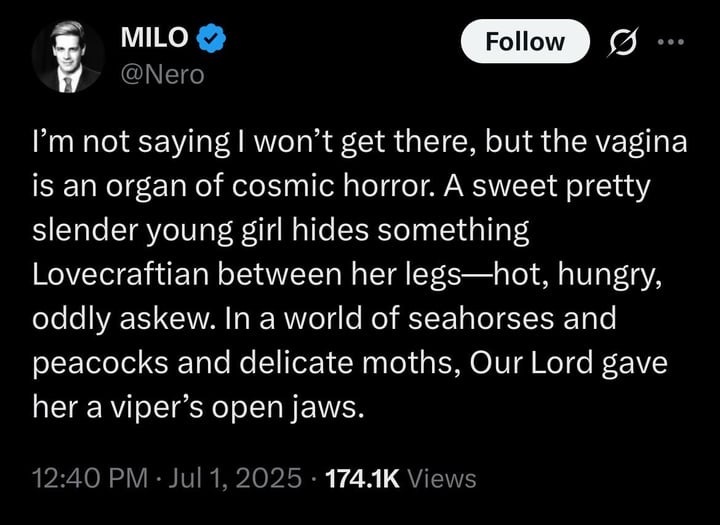The width and height of the screenshot is (720, 525).
Task: Follow the MILO account
Action: click(525, 41)
